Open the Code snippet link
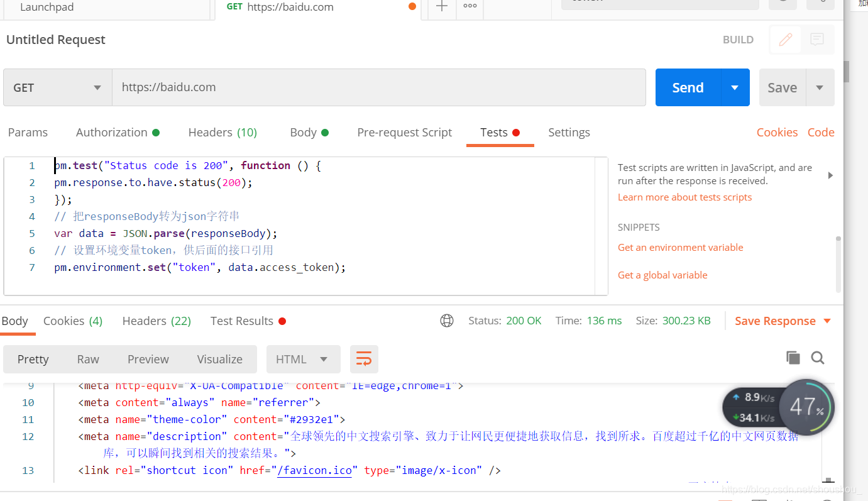 point(821,132)
